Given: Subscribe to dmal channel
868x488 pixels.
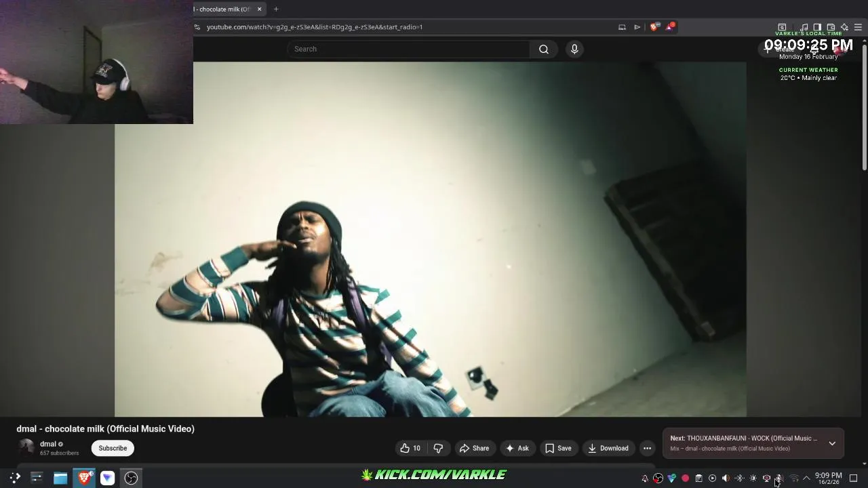Looking at the screenshot, I should (x=113, y=448).
